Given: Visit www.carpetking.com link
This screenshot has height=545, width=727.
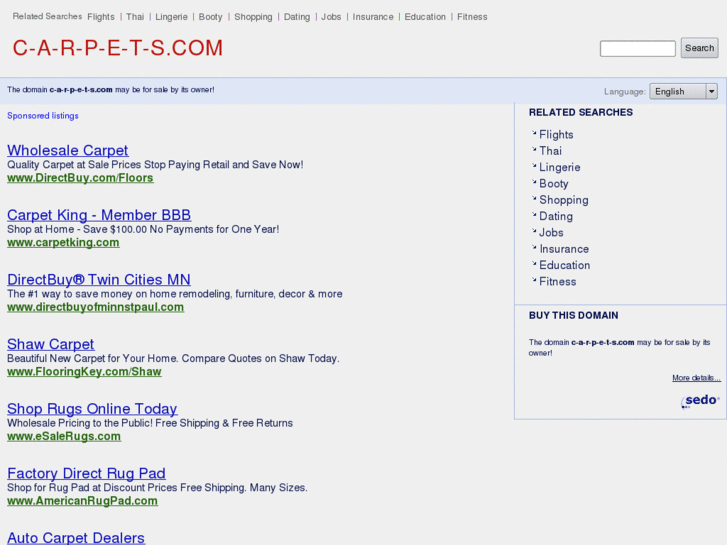Looking at the screenshot, I should coord(63,243).
